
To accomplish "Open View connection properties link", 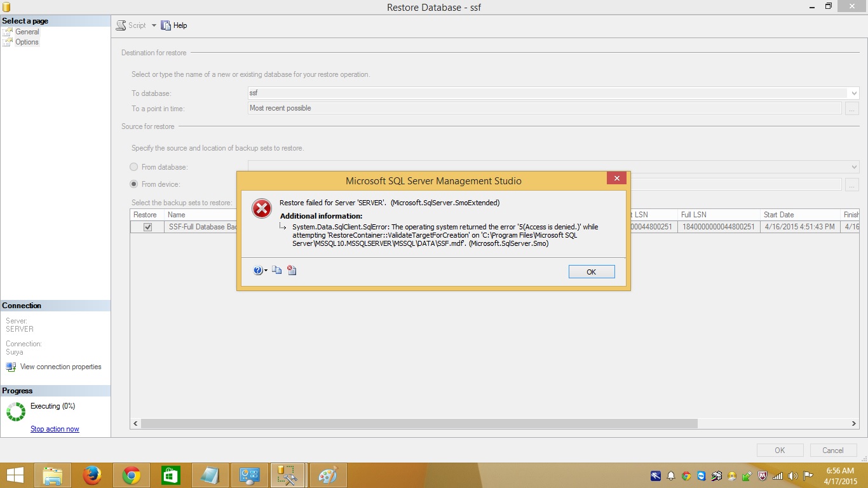I will pos(60,367).
